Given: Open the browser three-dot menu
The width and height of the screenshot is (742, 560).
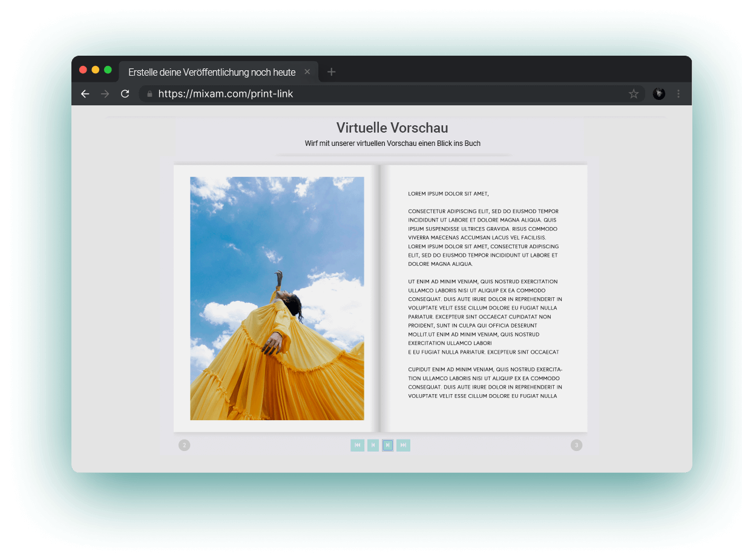Looking at the screenshot, I should (678, 94).
